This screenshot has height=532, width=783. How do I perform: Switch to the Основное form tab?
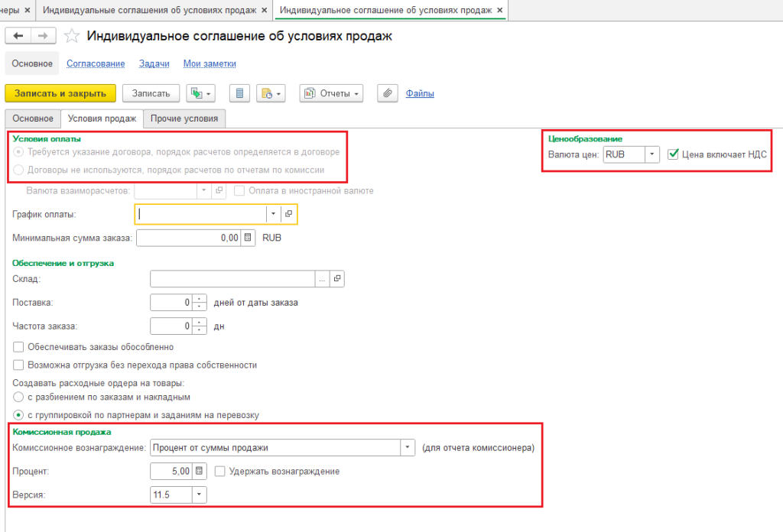point(33,118)
